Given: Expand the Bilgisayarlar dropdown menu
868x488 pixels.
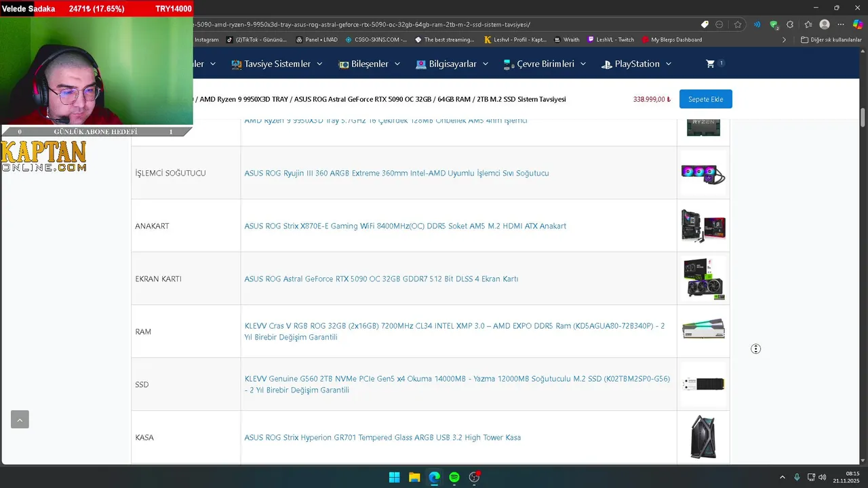Looking at the screenshot, I should (x=486, y=64).
